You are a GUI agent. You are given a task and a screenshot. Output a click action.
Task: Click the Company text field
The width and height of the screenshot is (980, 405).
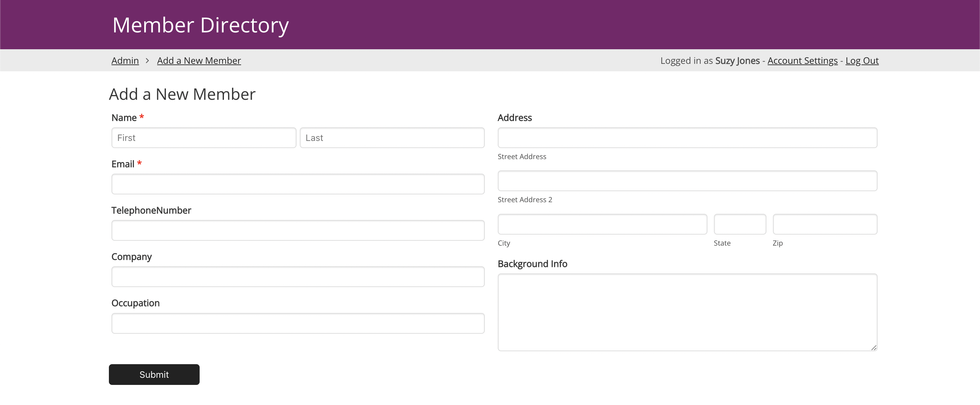(297, 277)
